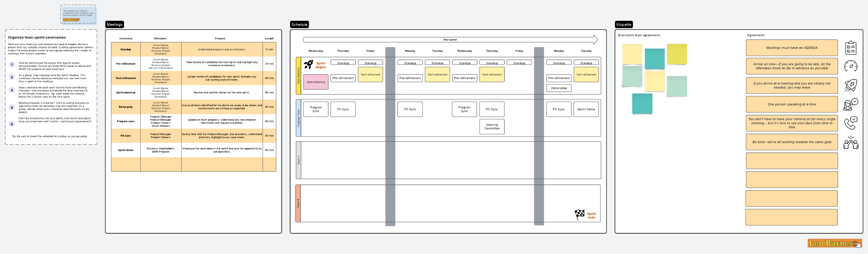Select the 'Pre-refinement' ceremony table cell
The width and height of the screenshot is (868, 254).
click(126, 64)
